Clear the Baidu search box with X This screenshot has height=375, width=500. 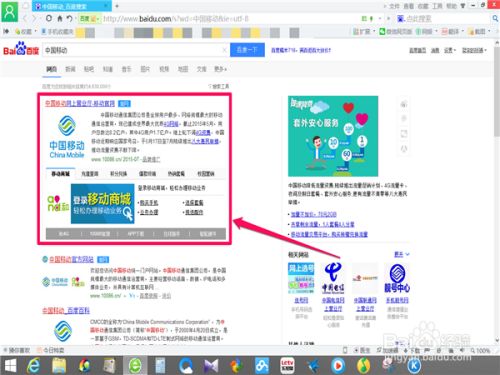point(224,50)
